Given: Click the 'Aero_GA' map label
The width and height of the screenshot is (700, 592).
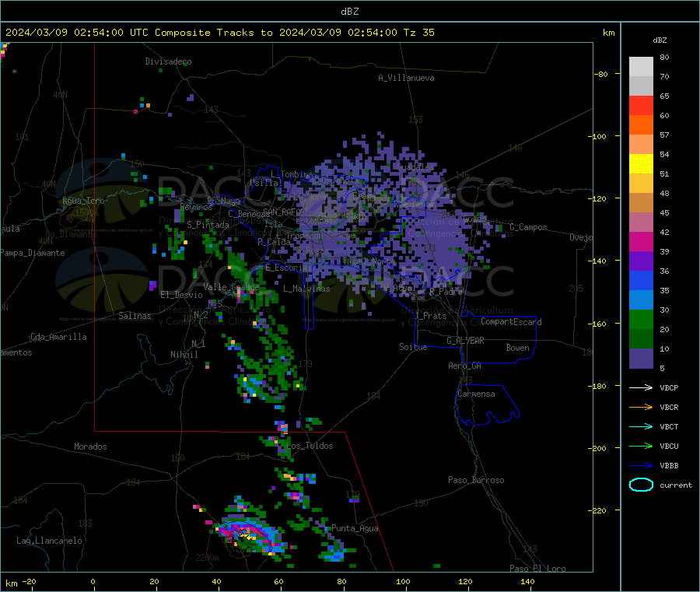Looking at the screenshot, I should point(465,366).
